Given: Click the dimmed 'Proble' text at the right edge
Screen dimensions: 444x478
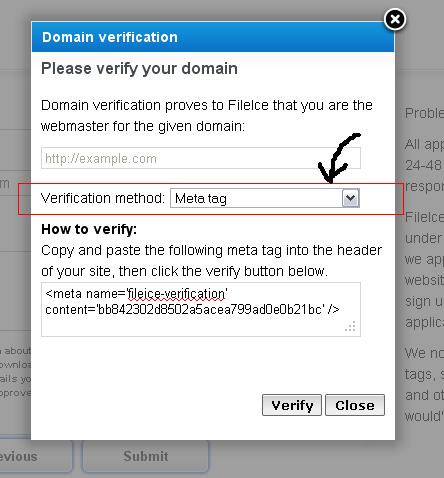Looking at the screenshot, I should click(x=424, y=113).
